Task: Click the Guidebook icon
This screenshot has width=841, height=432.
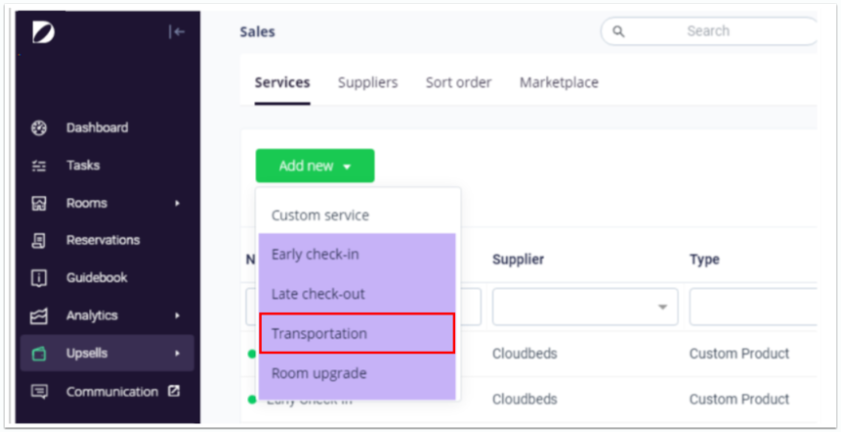Action: coord(40,278)
